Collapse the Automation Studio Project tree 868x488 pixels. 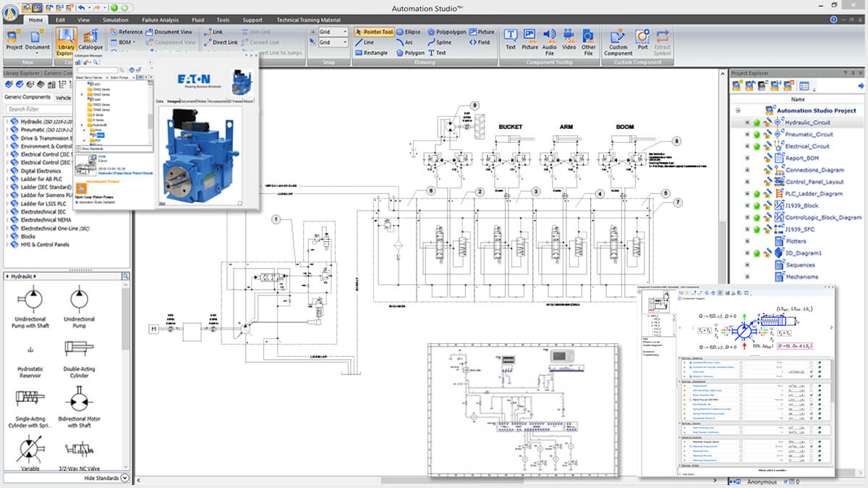[738, 111]
